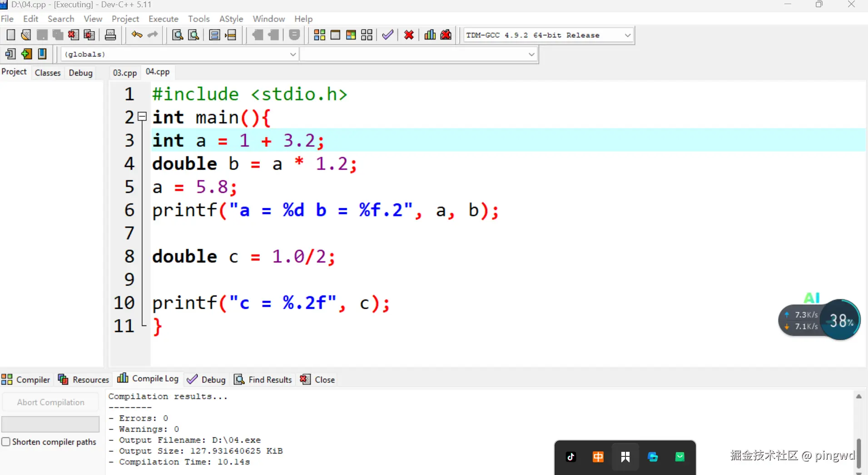The image size is (868, 475).
Task: Undo the last edit
Action: coord(137,35)
